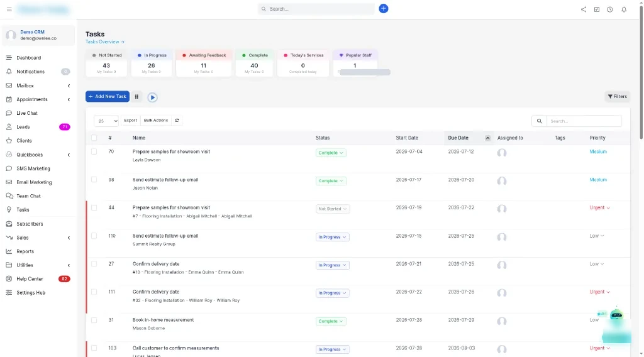Check the box for task 27
This screenshot has height=357, width=644.
[94, 264]
